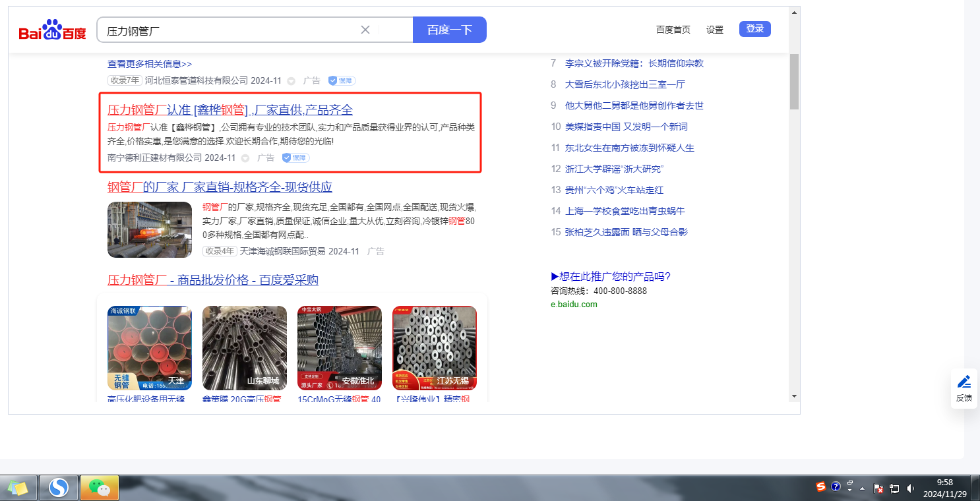Click the 保障 badge beside 南宁德利正建材有限公司
980x501 pixels.
click(295, 158)
